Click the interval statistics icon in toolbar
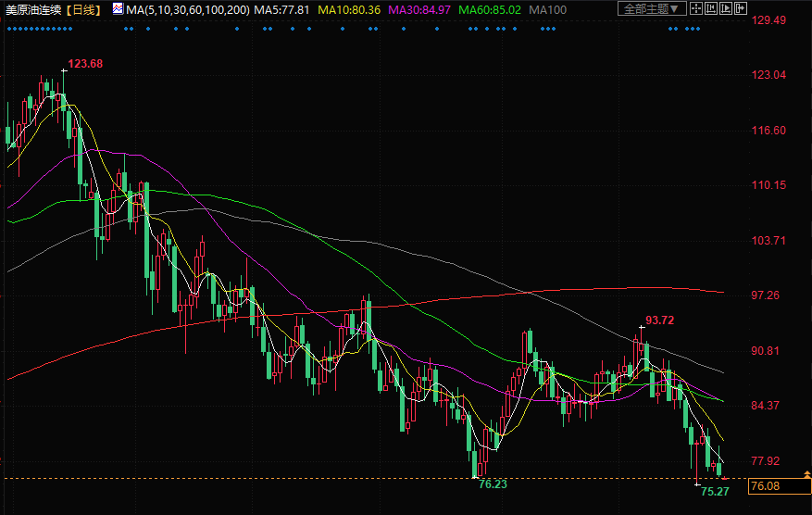This screenshot has width=812, height=515. click(x=711, y=9)
